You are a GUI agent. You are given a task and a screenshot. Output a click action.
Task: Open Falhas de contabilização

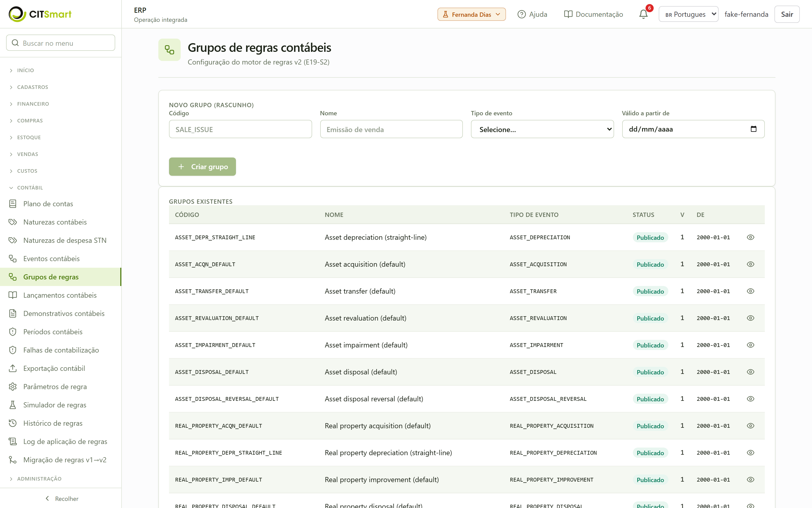[x=61, y=350]
